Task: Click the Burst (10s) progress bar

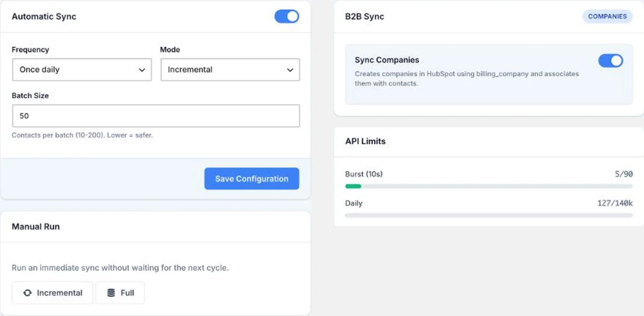Action: coord(489,186)
